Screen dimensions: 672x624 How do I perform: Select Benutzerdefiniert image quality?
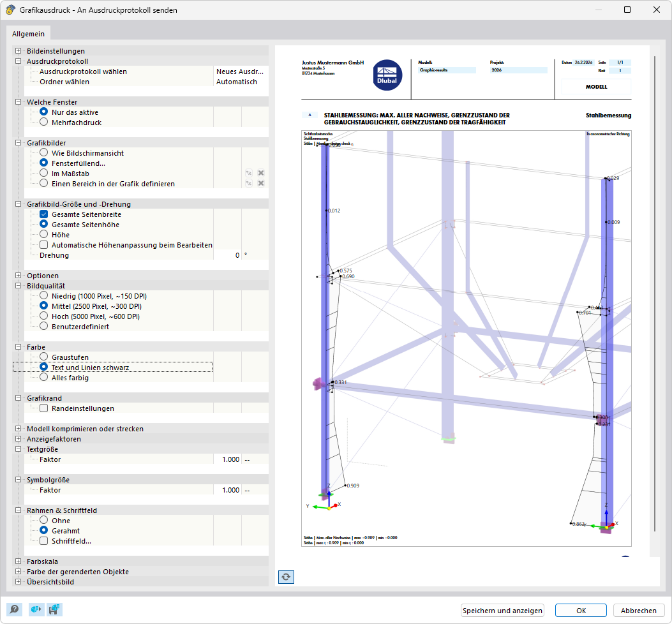(43, 326)
